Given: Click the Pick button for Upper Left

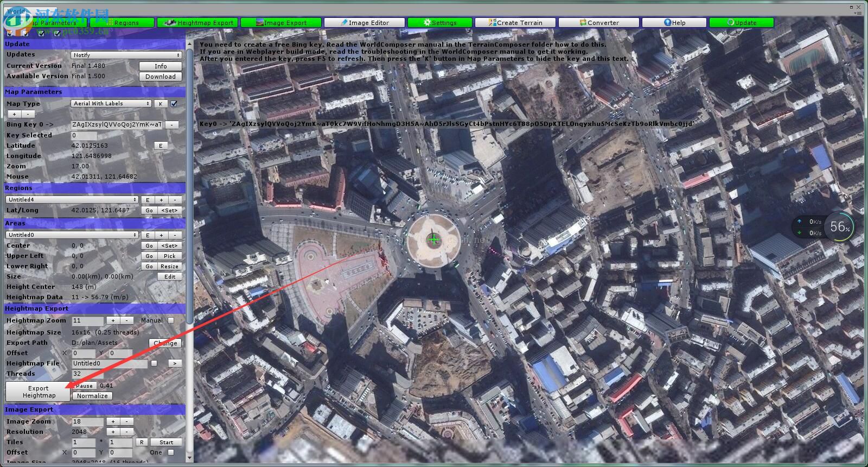Looking at the screenshot, I should coord(170,256).
